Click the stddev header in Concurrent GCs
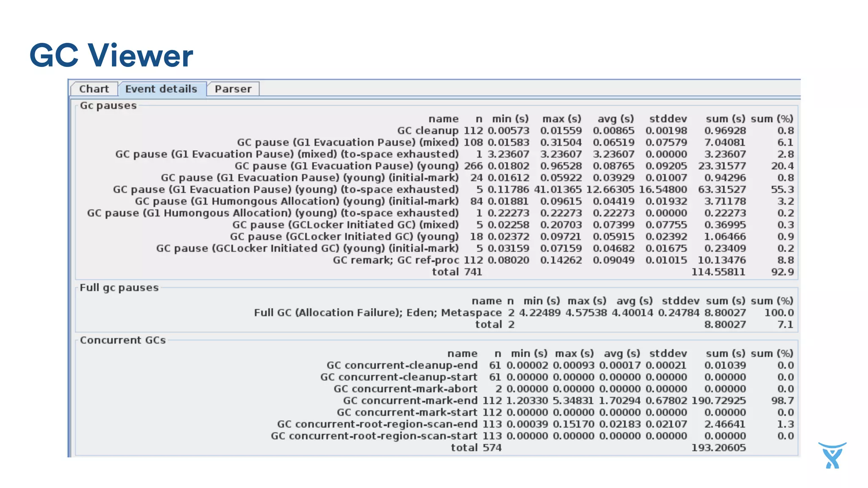Screen dimensions: 868x488 click(668, 353)
